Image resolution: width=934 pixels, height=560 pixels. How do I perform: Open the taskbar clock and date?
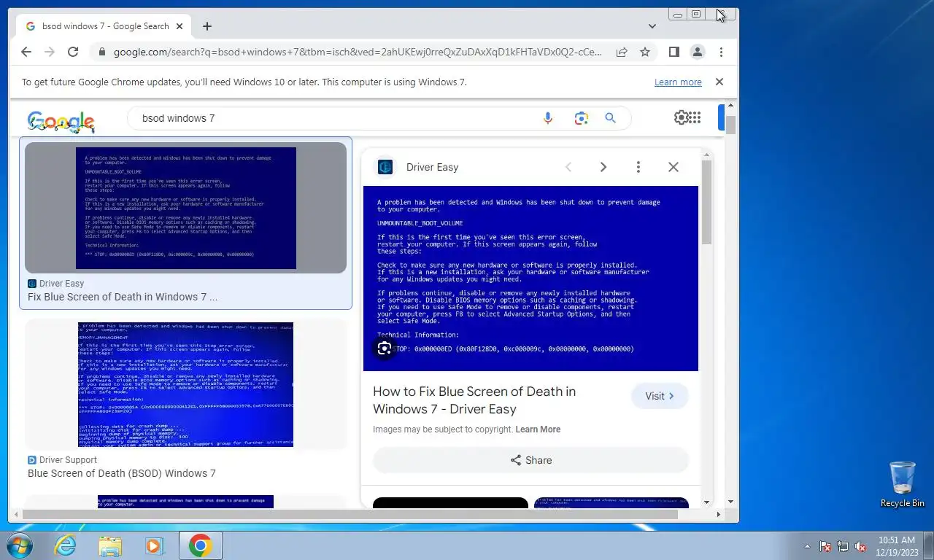tap(897, 545)
